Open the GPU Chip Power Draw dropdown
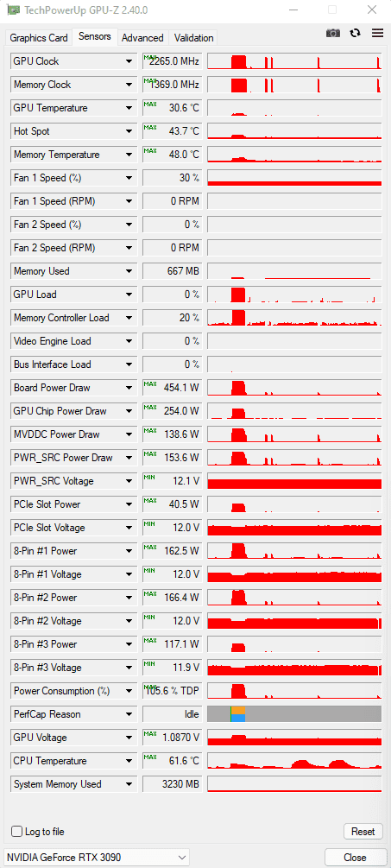This screenshot has width=391, height=868. (x=129, y=411)
